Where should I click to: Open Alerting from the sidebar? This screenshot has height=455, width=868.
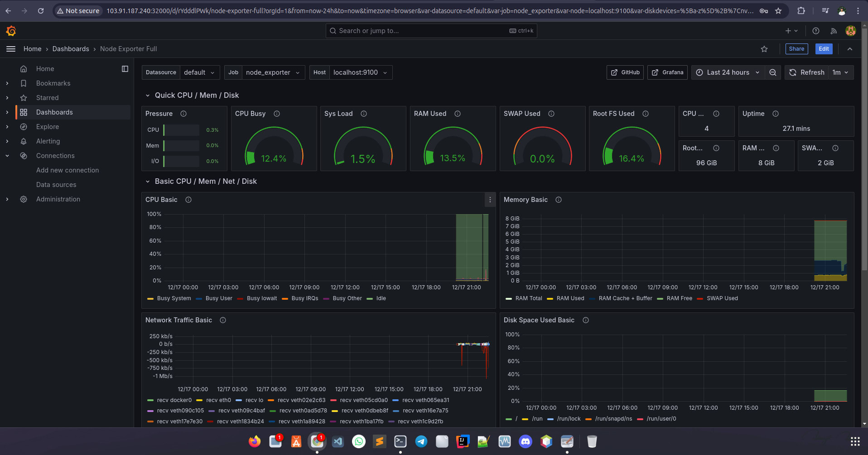pyautogui.click(x=48, y=141)
